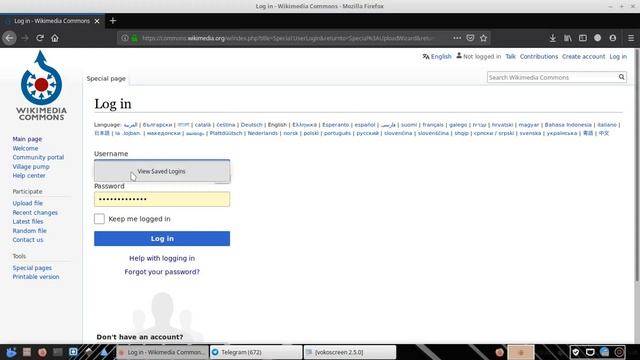Switch to the Telegram (672) taskbar window
This screenshot has height=360, width=640.
256,352
